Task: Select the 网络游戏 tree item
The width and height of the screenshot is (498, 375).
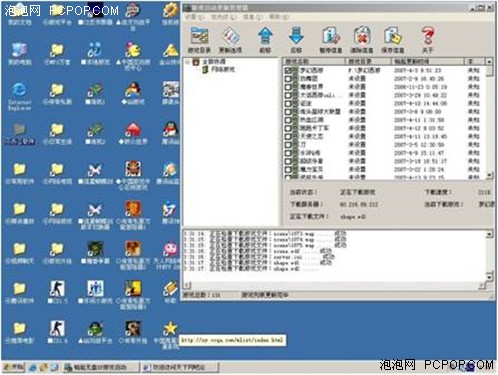Action: pyautogui.click(x=223, y=69)
